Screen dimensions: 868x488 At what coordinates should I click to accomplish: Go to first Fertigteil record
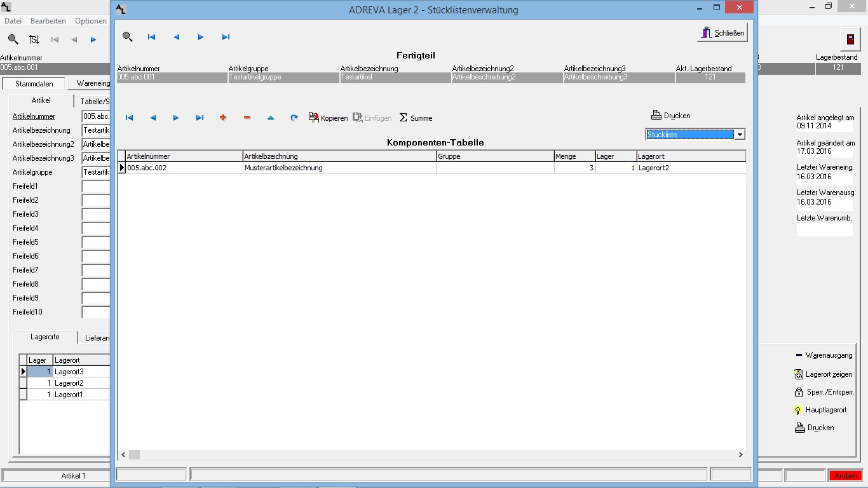[152, 37]
